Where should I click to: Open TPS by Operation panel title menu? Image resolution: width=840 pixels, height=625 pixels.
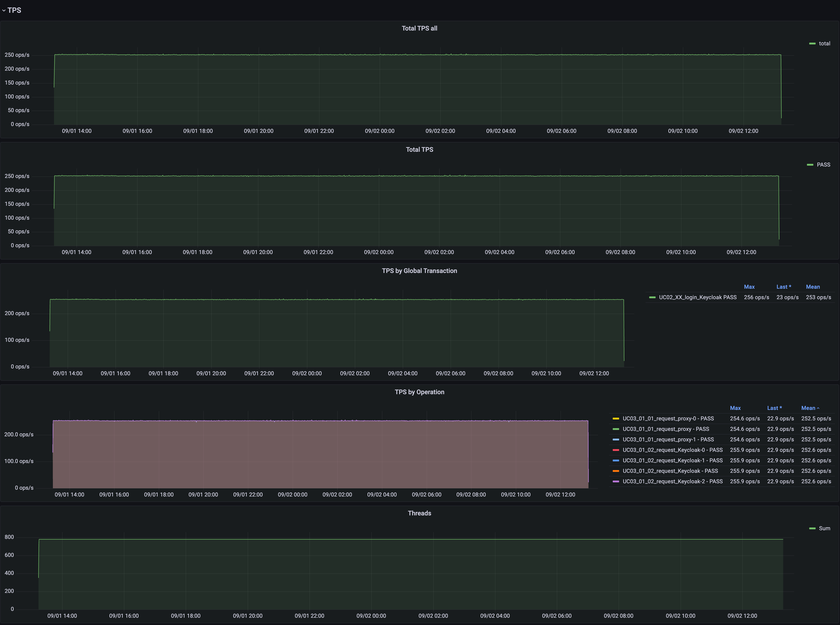419,392
